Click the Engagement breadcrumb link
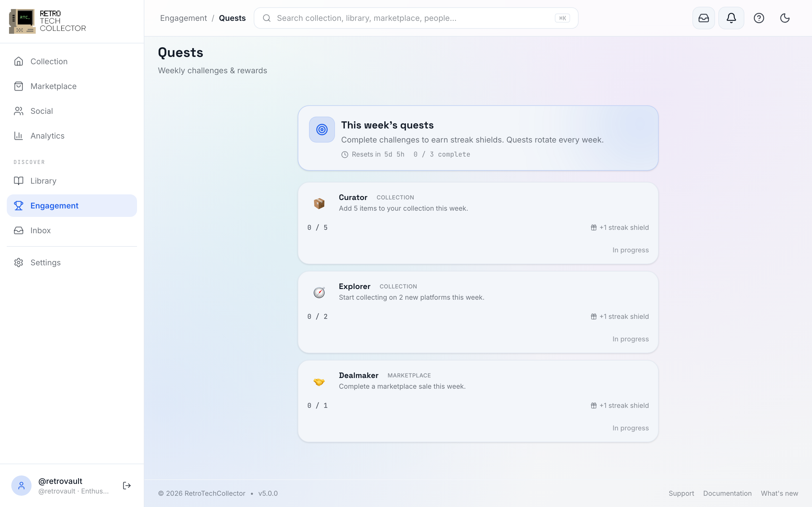Image resolution: width=812 pixels, height=507 pixels. point(183,18)
